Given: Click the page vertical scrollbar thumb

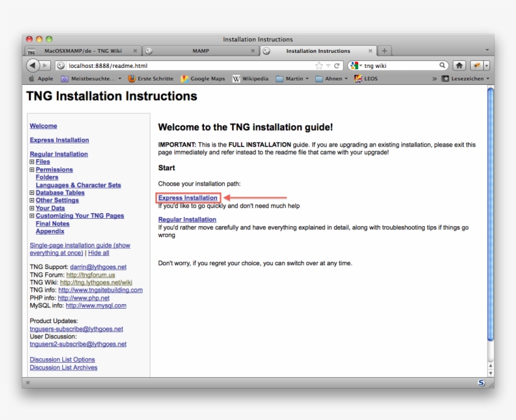Looking at the screenshot, I should (x=490, y=214).
